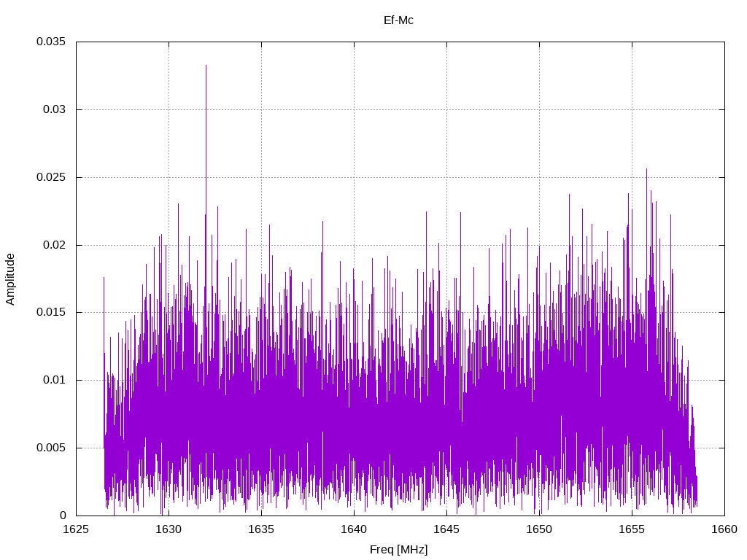Click the 'Amplitude' y-axis label
The height and width of the screenshot is (560, 747).
[10, 279]
